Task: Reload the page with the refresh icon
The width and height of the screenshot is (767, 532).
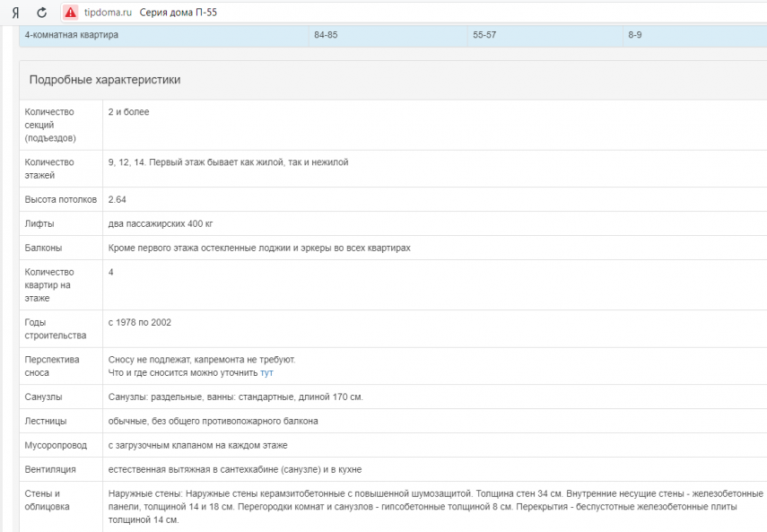Action: pos(42,13)
